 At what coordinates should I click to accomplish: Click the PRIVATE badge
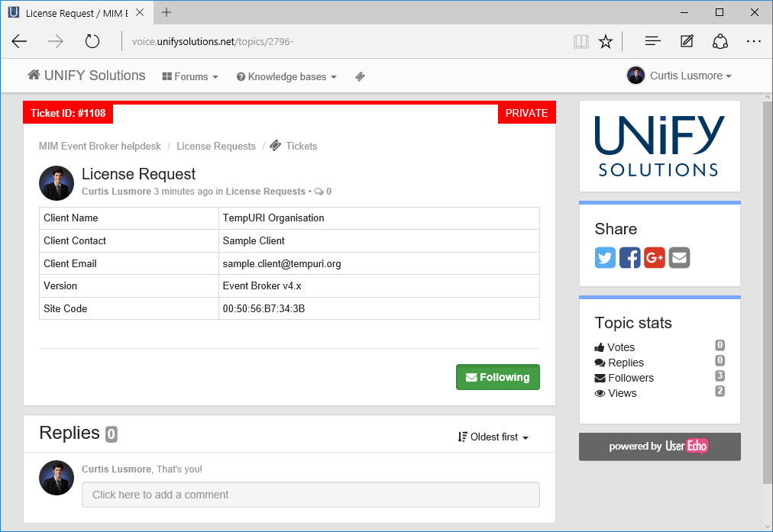click(526, 113)
